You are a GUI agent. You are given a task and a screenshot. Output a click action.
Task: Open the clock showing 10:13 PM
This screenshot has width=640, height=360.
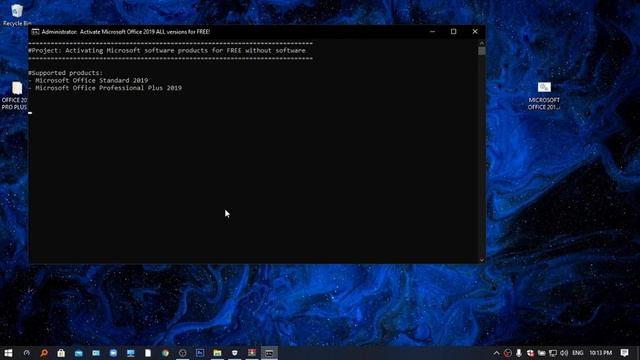point(600,353)
